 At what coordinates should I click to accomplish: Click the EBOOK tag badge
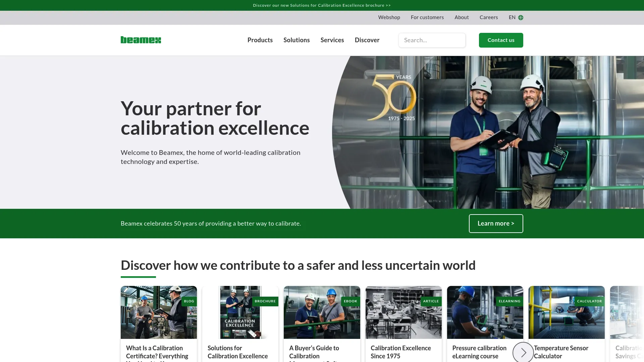point(351,301)
